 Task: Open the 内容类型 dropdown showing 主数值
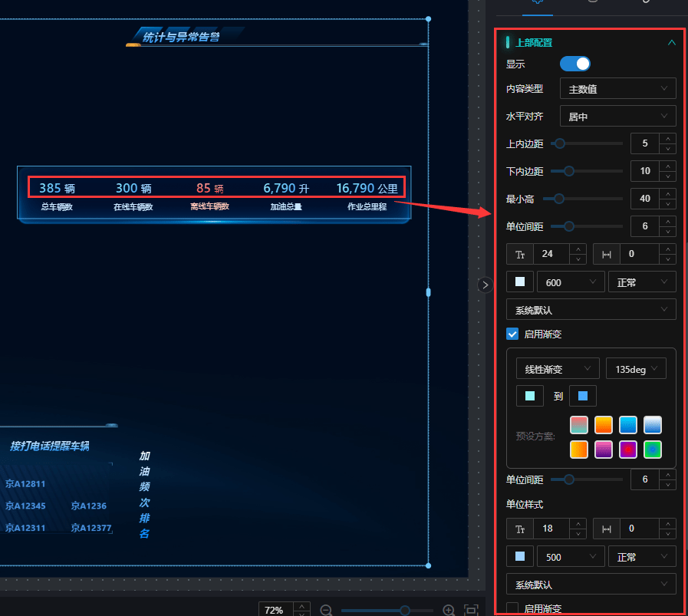click(617, 89)
